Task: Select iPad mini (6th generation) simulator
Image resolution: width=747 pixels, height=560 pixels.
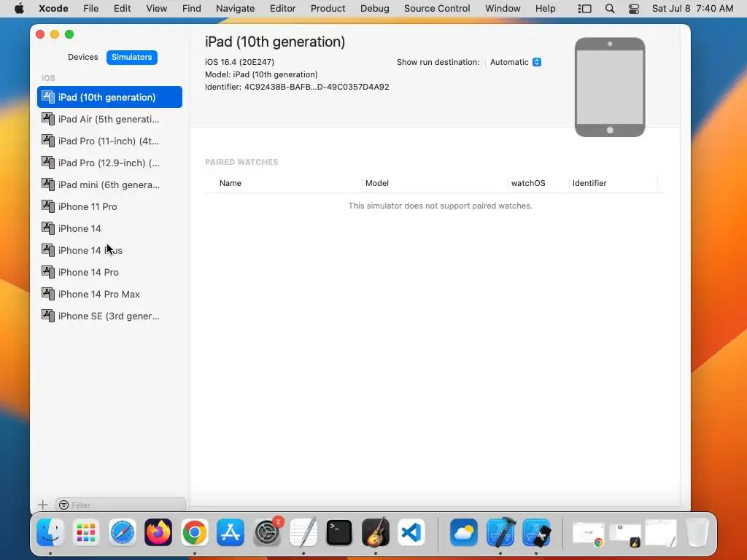Action: point(109,184)
